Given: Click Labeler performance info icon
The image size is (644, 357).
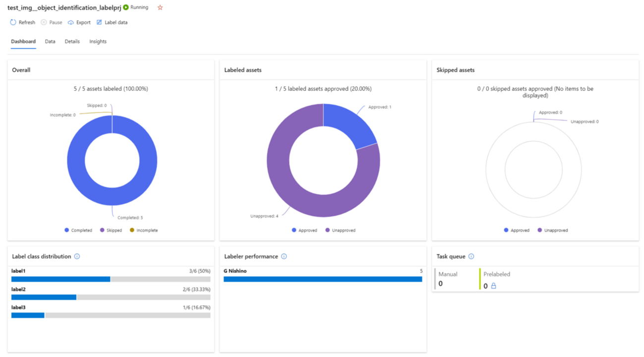Looking at the screenshot, I should pos(284,256).
